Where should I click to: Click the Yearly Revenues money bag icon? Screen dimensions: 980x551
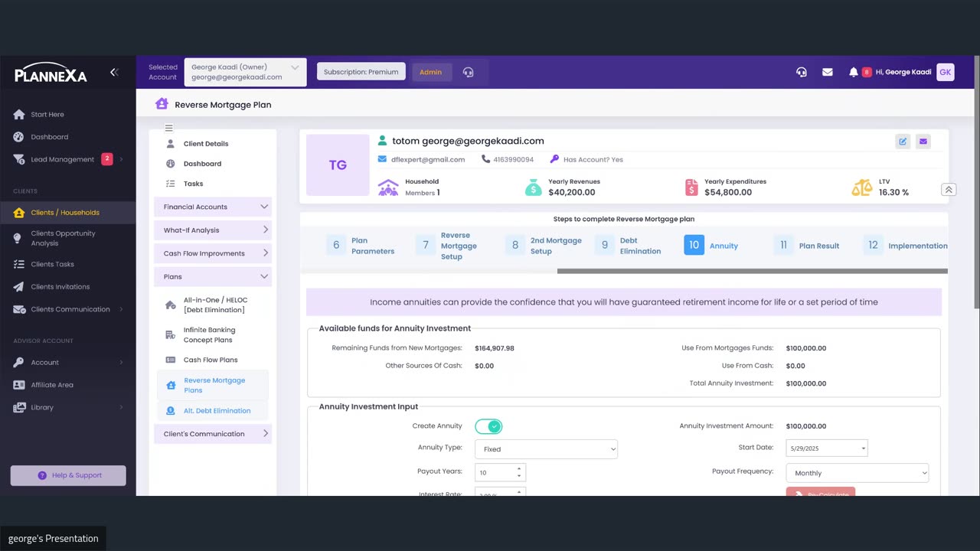[x=534, y=187]
